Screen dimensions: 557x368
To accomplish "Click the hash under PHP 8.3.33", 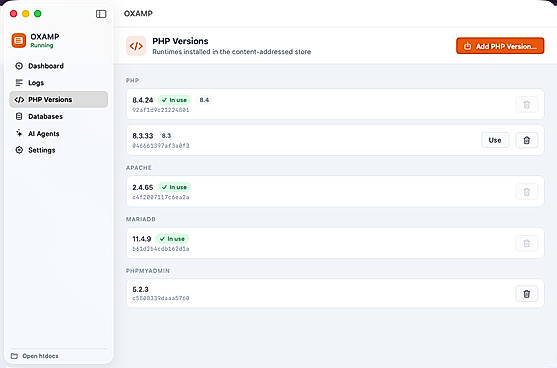I will coord(161,146).
